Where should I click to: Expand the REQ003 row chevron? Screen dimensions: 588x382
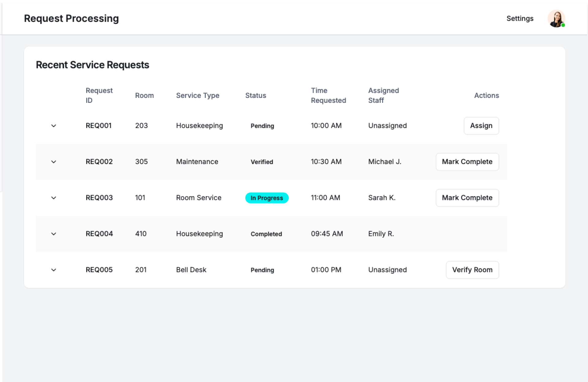click(54, 198)
